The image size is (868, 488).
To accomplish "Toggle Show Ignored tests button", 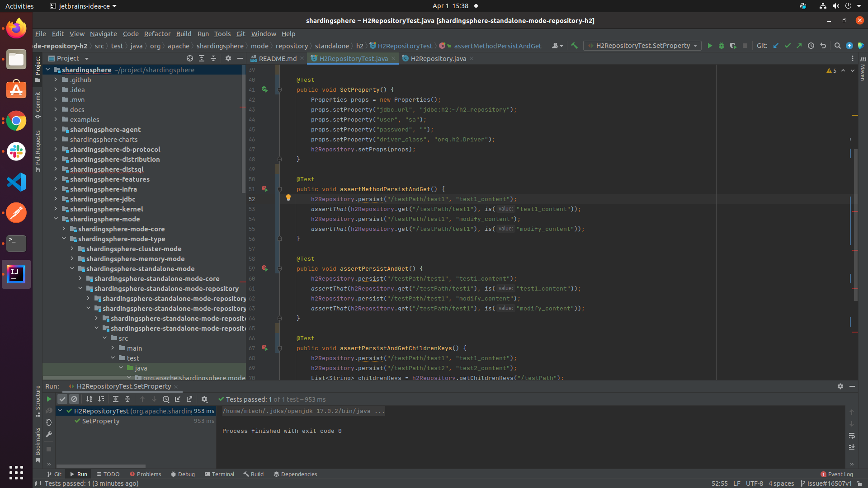I will pos(75,399).
